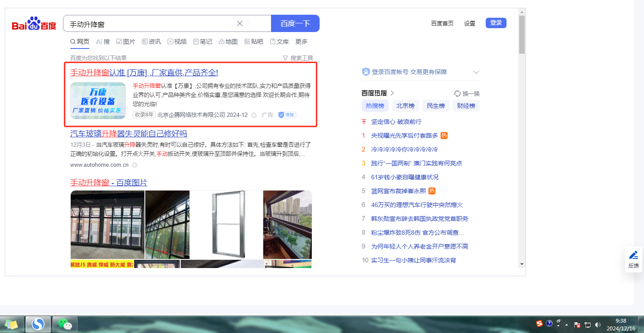Click the 收录8年 tag in the ad

(144, 115)
